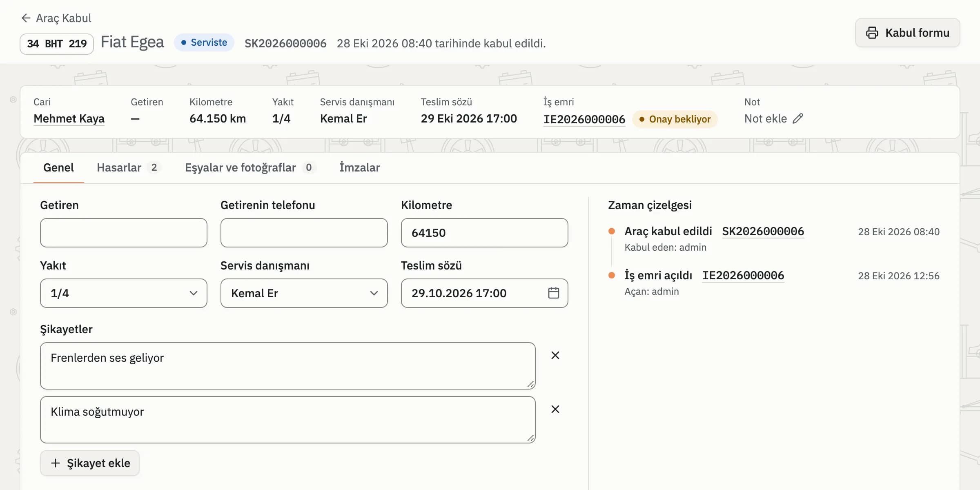Open the calendar icon in Teslim sözü
The width and height of the screenshot is (980, 490).
pos(553,293)
